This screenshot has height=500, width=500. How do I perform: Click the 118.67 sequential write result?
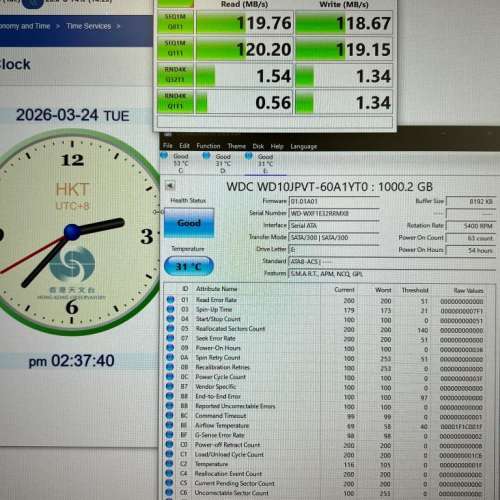pos(344,23)
